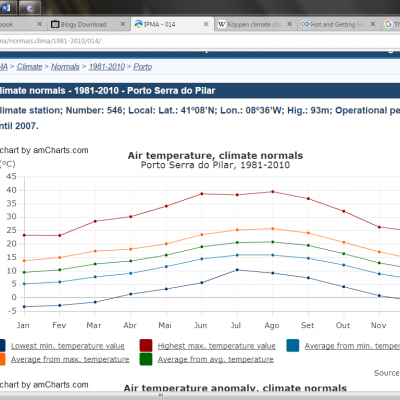Click the Nov label on the x-axis
This screenshot has width=400, height=400.
(x=379, y=325)
